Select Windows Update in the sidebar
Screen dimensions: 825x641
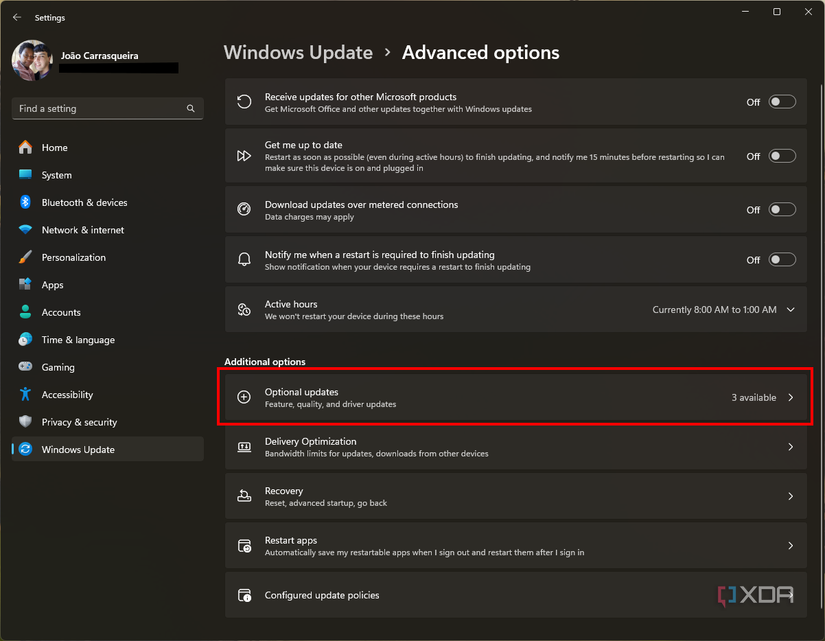point(107,449)
